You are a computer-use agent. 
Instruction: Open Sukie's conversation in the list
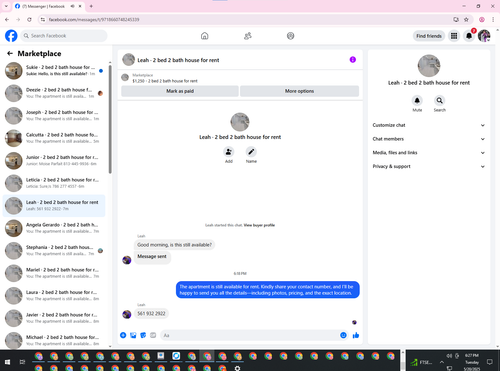click(54, 70)
